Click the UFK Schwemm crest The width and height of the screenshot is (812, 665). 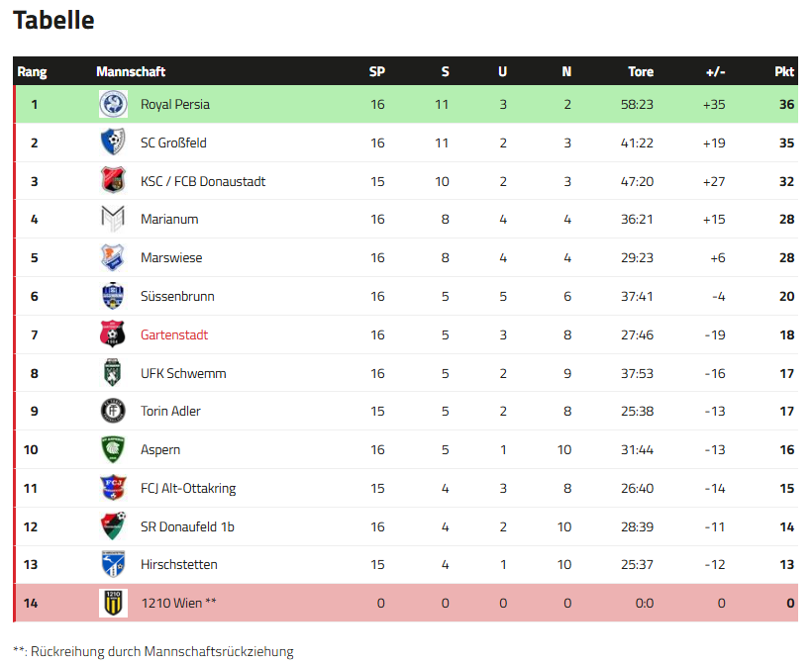(113, 373)
